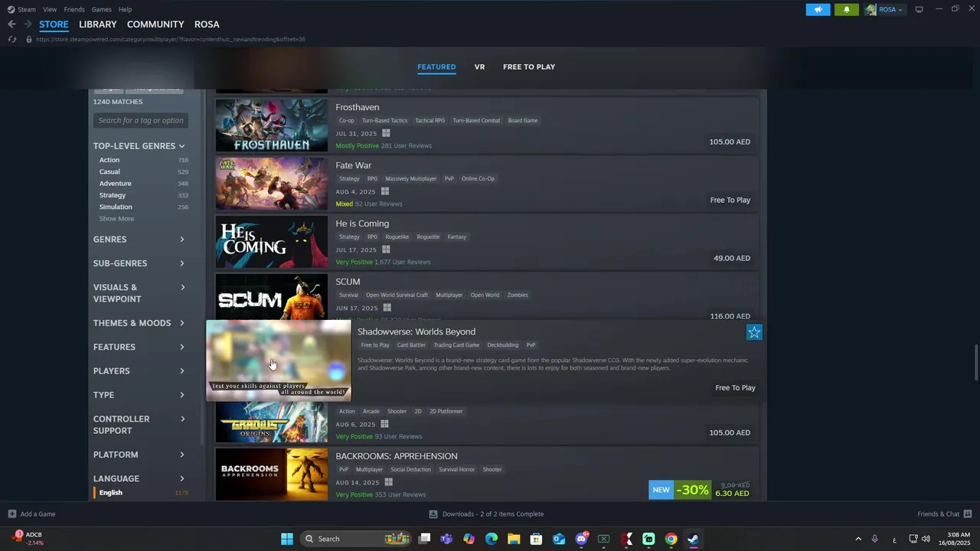
Task: Expand VISUALS & VIEWPOINT filter
Action: point(139,293)
